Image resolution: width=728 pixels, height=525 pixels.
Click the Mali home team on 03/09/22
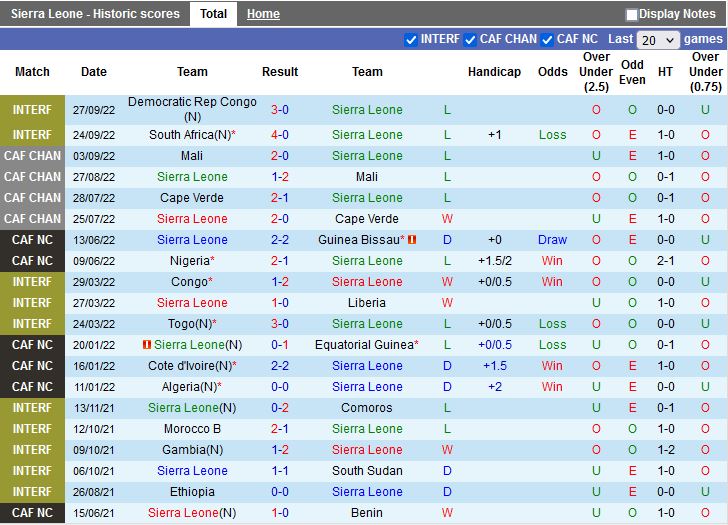point(192,156)
